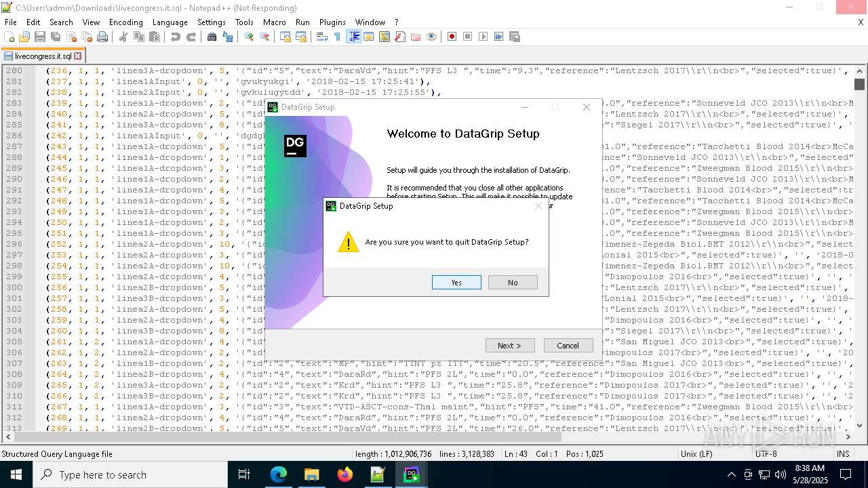
Task: Print the document using the printer icon
Action: point(102,37)
